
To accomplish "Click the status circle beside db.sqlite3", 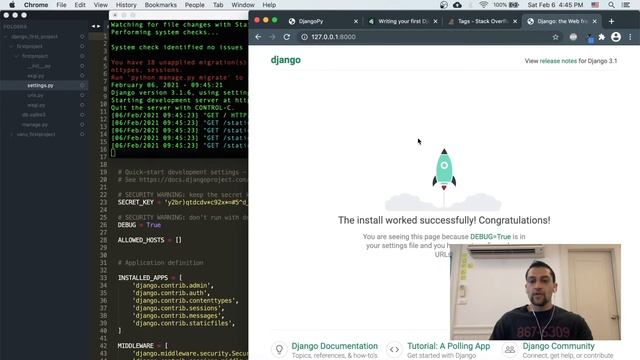I will click(82, 115).
